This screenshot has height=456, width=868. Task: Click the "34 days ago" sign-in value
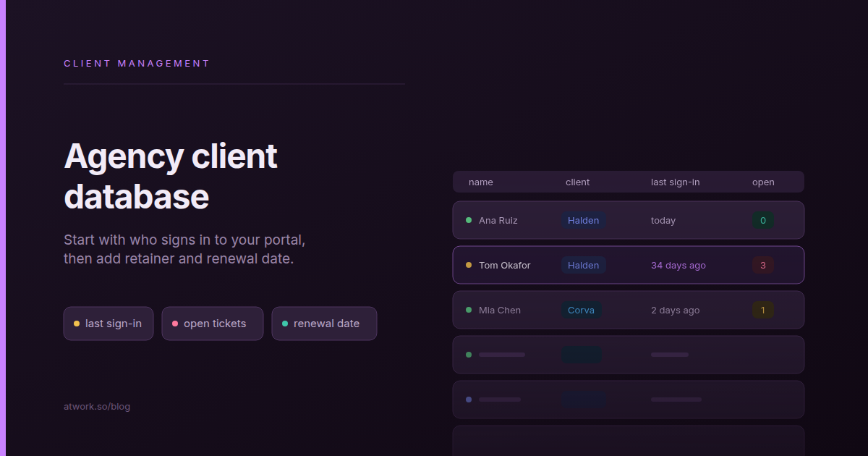(x=678, y=266)
